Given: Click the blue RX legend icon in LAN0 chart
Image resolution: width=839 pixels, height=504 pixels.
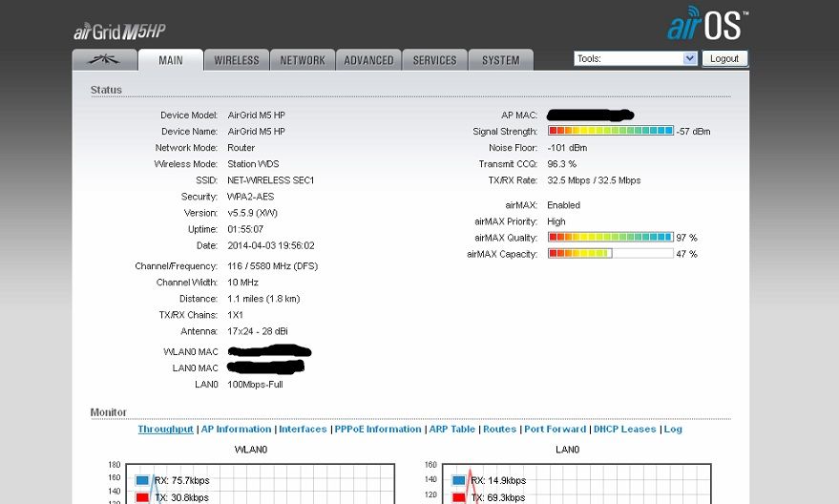Looking at the screenshot, I should pos(459,480).
